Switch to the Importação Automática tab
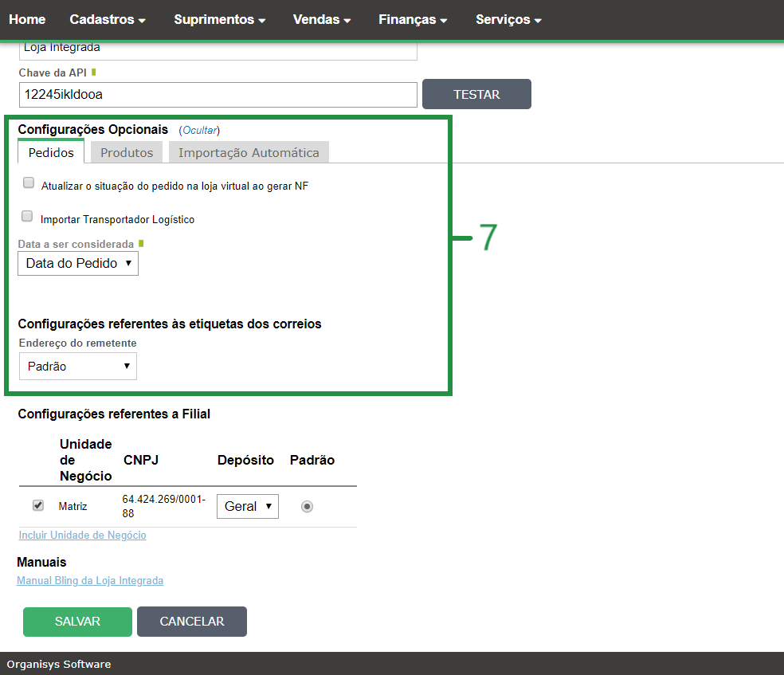The image size is (784, 675). click(249, 152)
